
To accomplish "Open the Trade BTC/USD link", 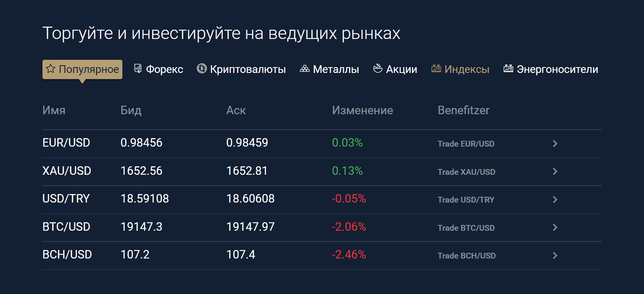I will coord(466,228).
